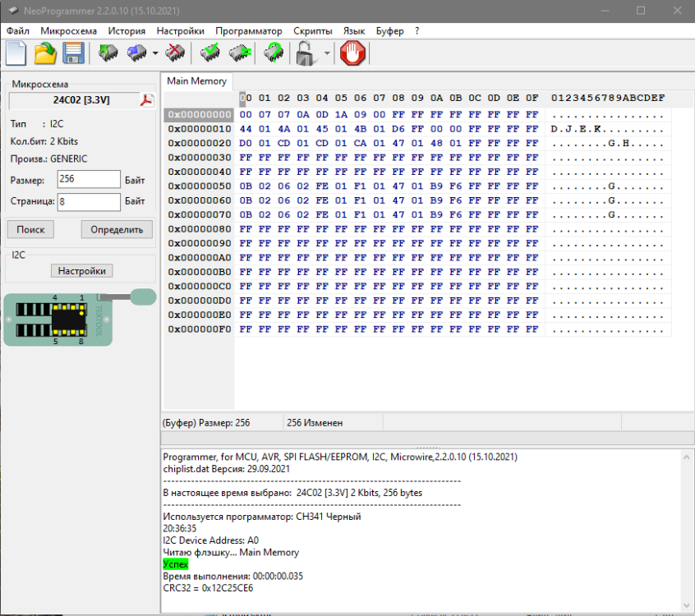Click the Erase chip icon with red X
The width and height of the screenshot is (695, 616).
(x=174, y=53)
